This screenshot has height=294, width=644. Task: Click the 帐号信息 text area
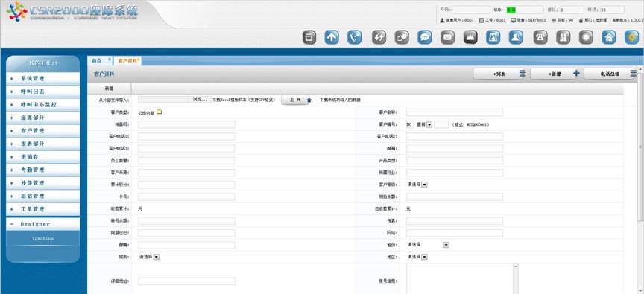460,279
